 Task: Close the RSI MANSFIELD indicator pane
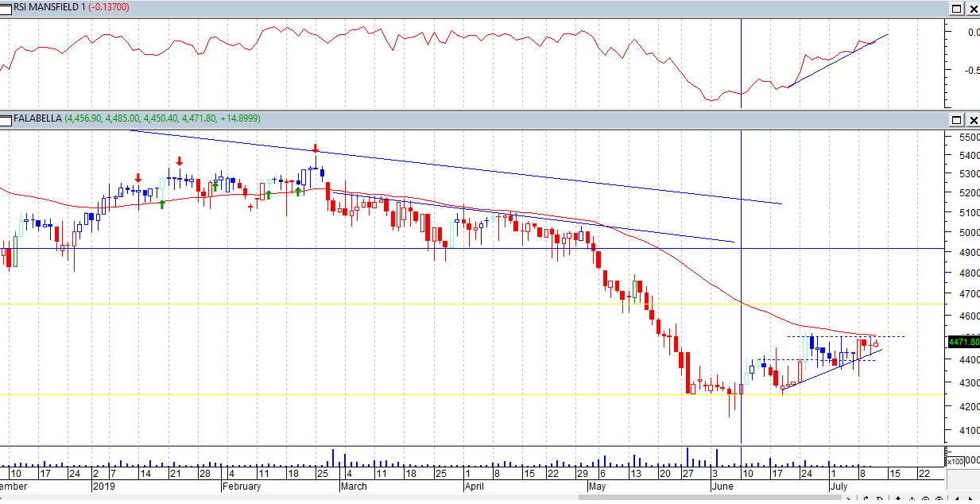[x=973, y=8]
